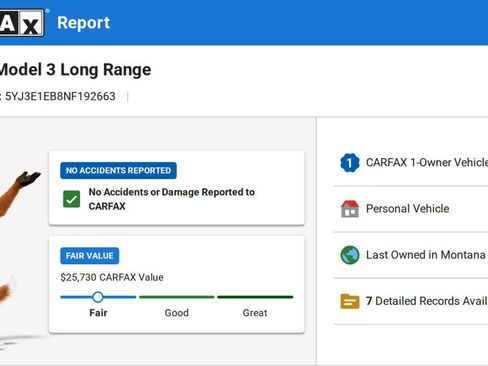488x366 pixels.
Task: Click the 'Report' title in the header
Action: (x=83, y=23)
